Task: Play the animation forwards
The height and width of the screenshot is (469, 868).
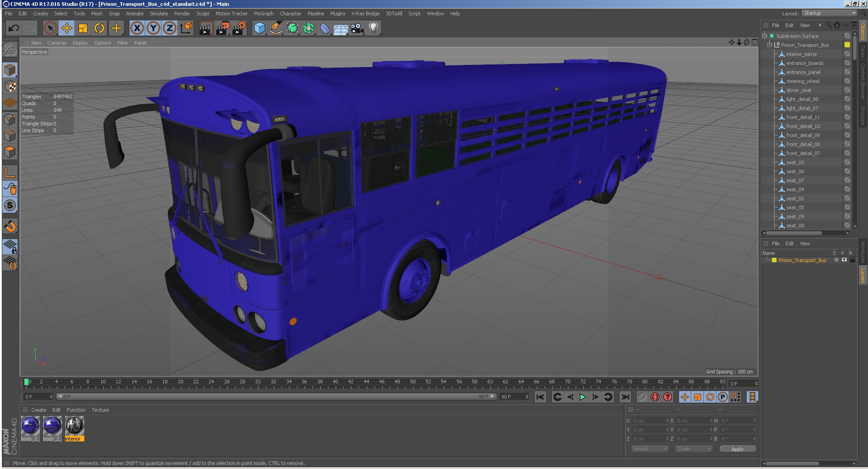Action: click(x=582, y=397)
